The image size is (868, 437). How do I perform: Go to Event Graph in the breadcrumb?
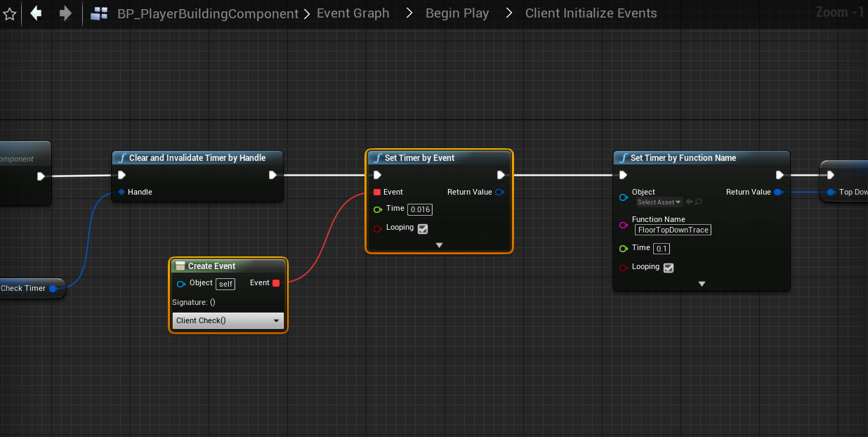[353, 13]
